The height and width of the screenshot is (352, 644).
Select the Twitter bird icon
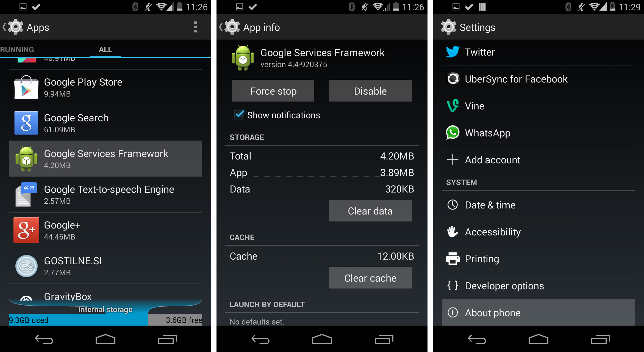tap(453, 52)
